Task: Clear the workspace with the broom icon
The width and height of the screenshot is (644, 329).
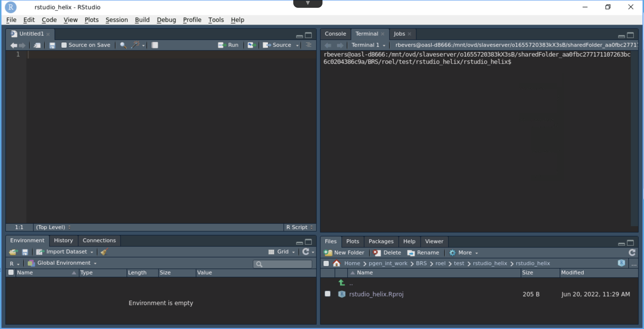Action: coord(104,252)
